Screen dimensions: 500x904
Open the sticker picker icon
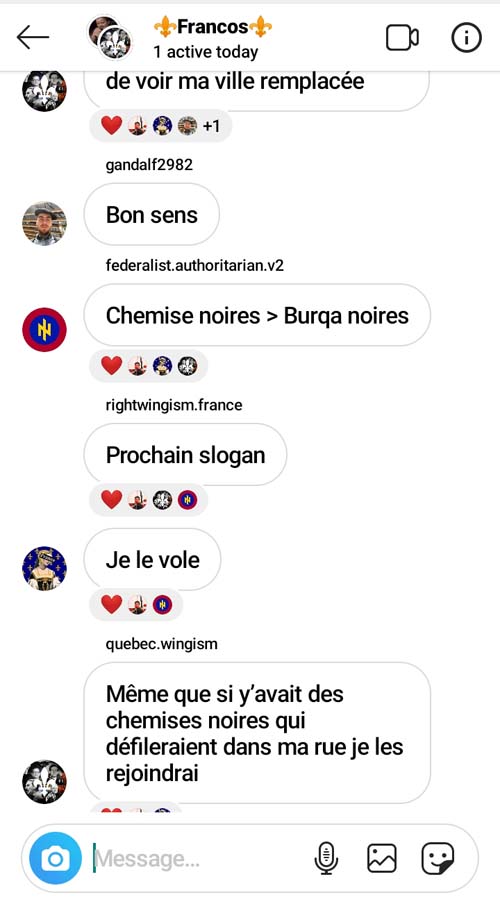coord(438,858)
